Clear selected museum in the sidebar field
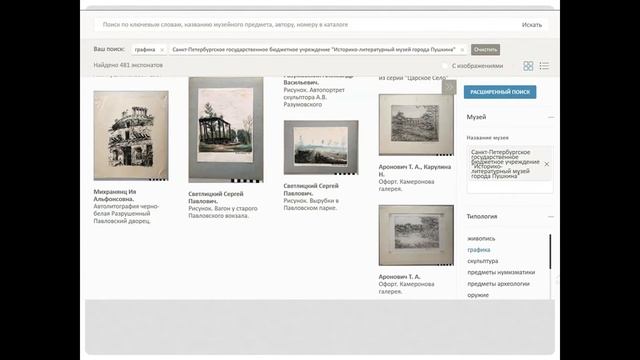This screenshot has width=640, height=360. pyautogui.click(x=547, y=164)
